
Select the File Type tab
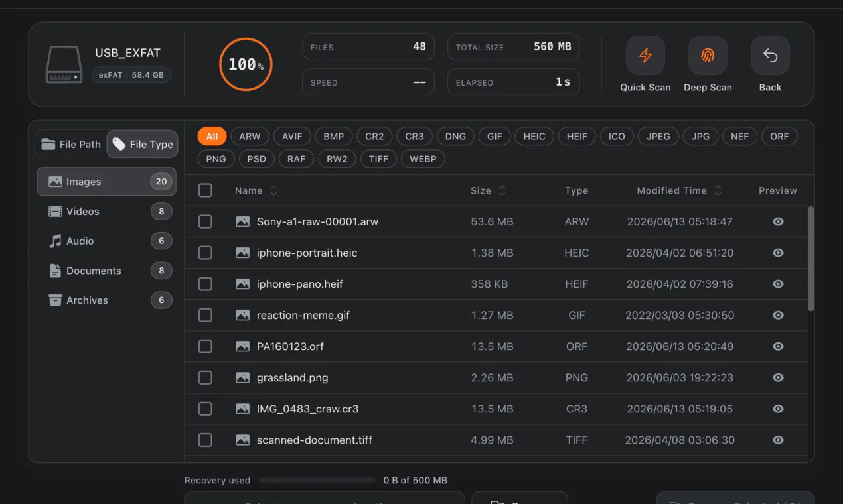point(143,144)
